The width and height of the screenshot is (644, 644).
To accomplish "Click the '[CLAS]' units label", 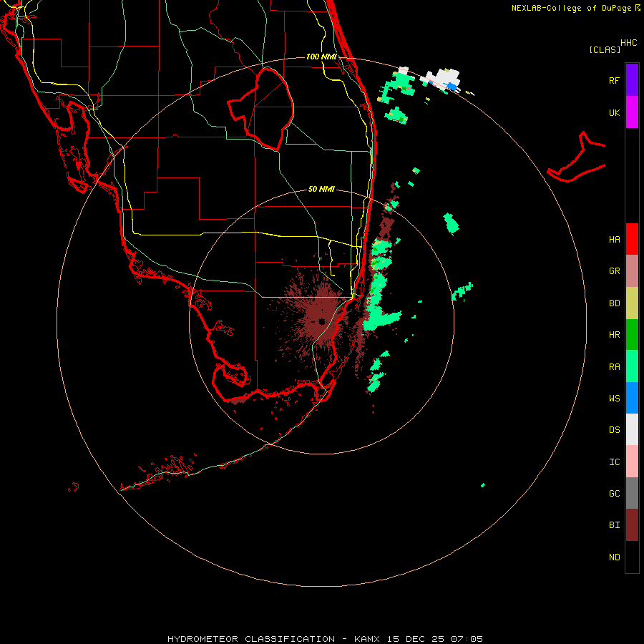I will click(605, 49).
